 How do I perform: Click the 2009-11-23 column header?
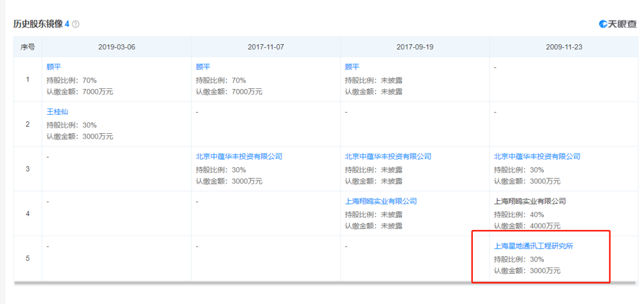pos(564,47)
